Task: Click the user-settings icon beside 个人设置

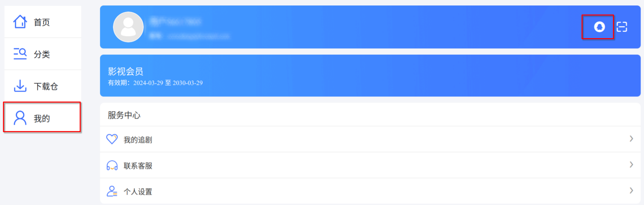Action: pyautogui.click(x=112, y=191)
